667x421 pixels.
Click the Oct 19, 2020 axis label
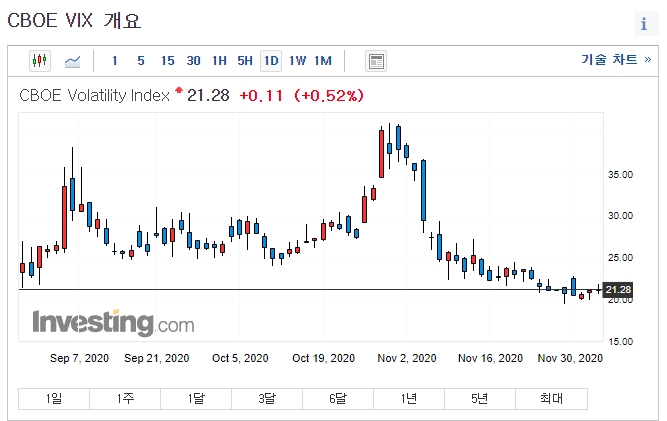point(323,358)
